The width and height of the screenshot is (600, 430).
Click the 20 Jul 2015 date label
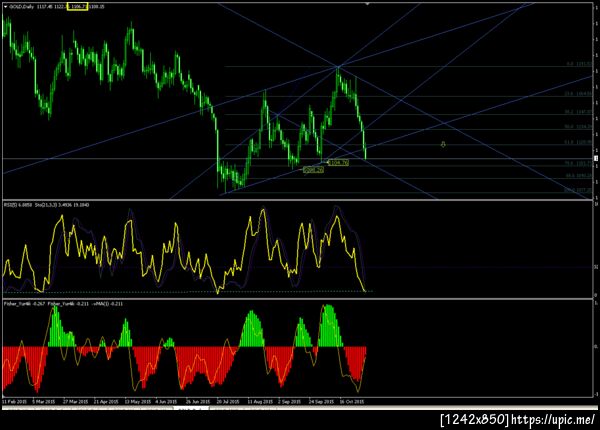coord(228,402)
